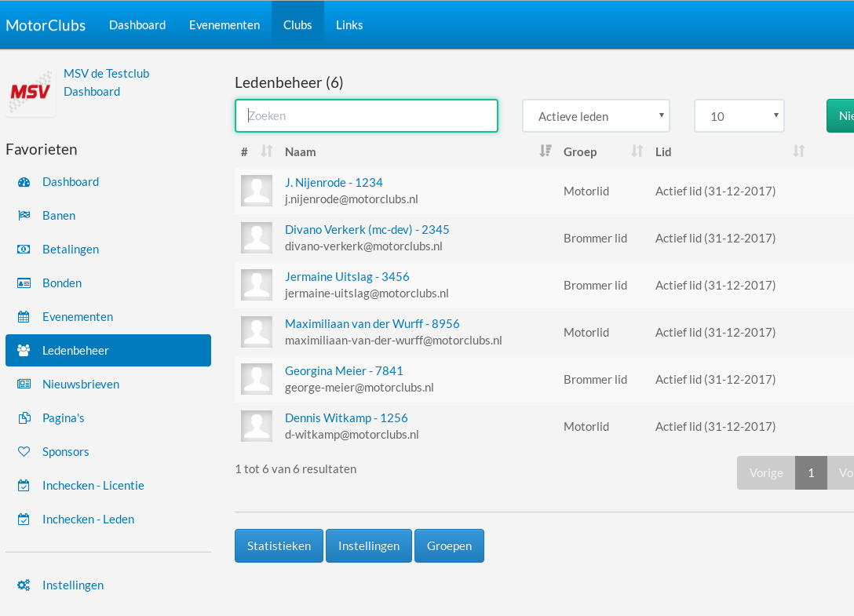Click the Ledenbeheer (6) heading
This screenshot has height=616, width=854.
tap(289, 82)
